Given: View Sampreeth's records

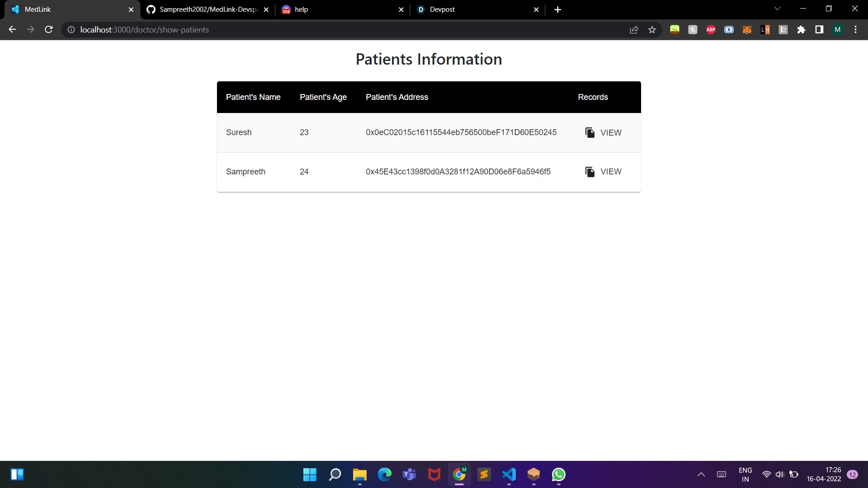Looking at the screenshot, I should pyautogui.click(x=603, y=172).
